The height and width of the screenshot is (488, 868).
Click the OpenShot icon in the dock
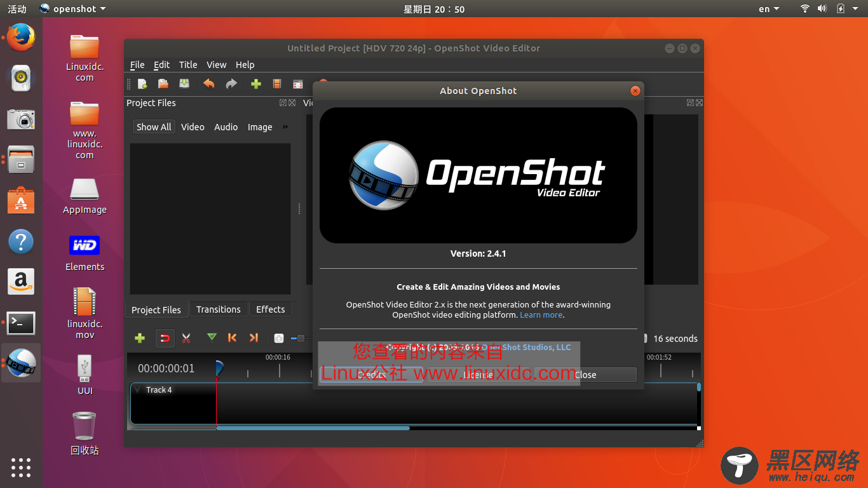(21, 363)
